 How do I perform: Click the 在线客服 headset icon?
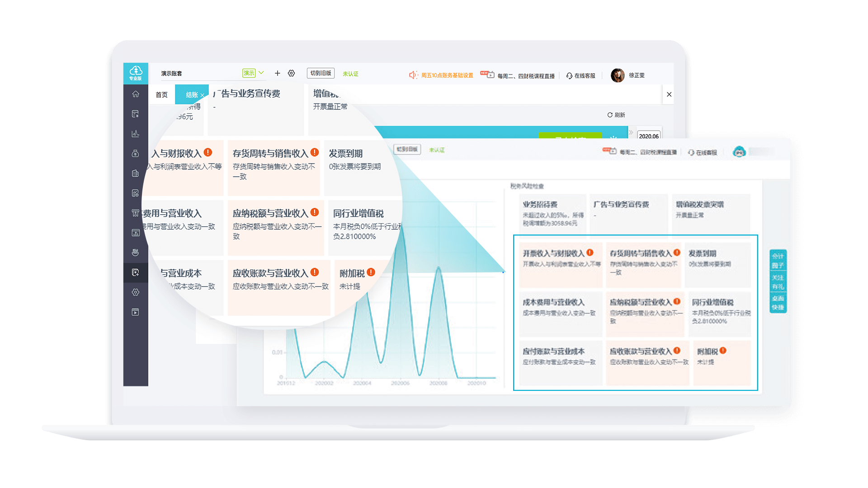[x=569, y=76]
